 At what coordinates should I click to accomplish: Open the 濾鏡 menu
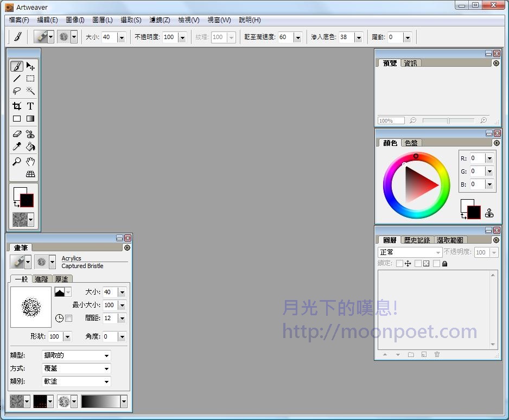tap(159, 20)
